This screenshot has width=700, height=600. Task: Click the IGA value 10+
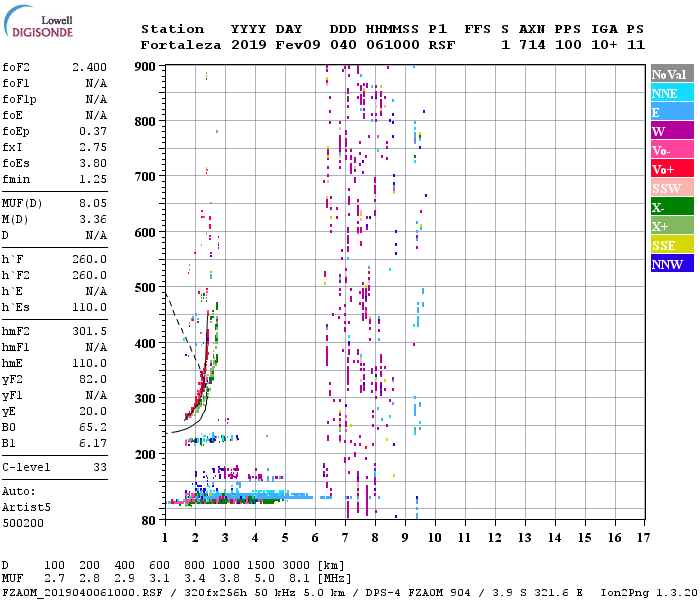pos(604,45)
